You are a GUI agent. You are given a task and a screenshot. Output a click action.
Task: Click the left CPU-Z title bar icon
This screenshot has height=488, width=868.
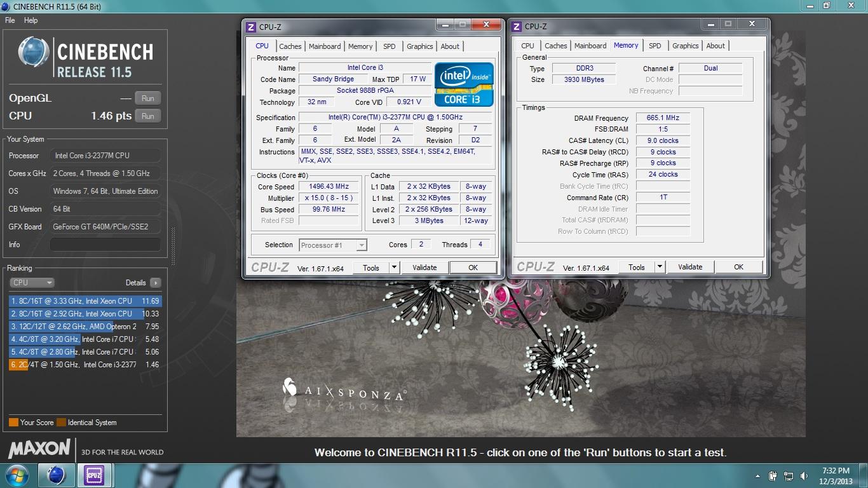pyautogui.click(x=251, y=27)
